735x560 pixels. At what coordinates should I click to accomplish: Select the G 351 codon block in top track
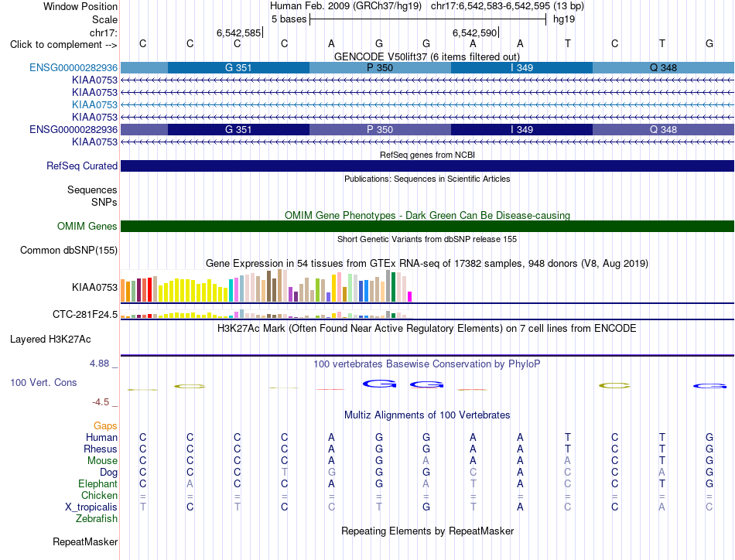coord(238,67)
